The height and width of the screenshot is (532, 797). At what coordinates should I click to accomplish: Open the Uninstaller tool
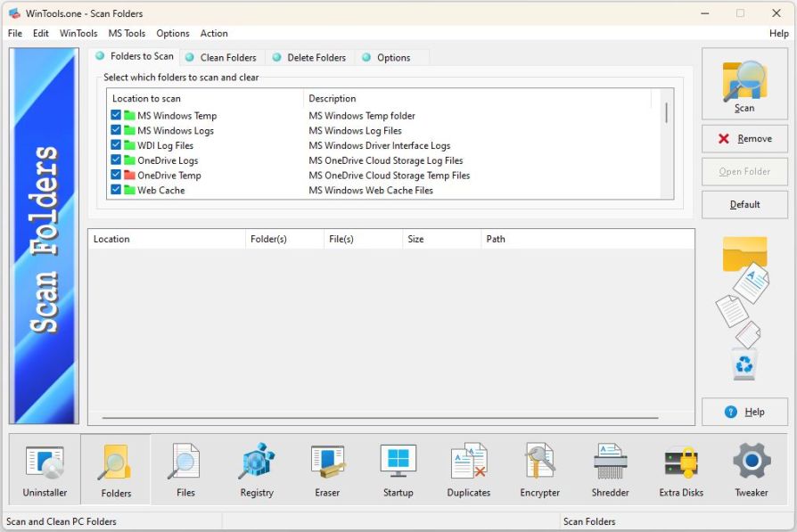[x=45, y=470]
